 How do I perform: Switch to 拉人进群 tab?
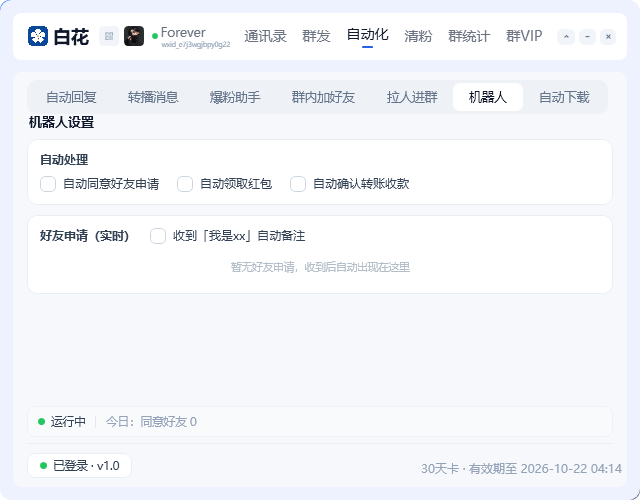click(412, 97)
